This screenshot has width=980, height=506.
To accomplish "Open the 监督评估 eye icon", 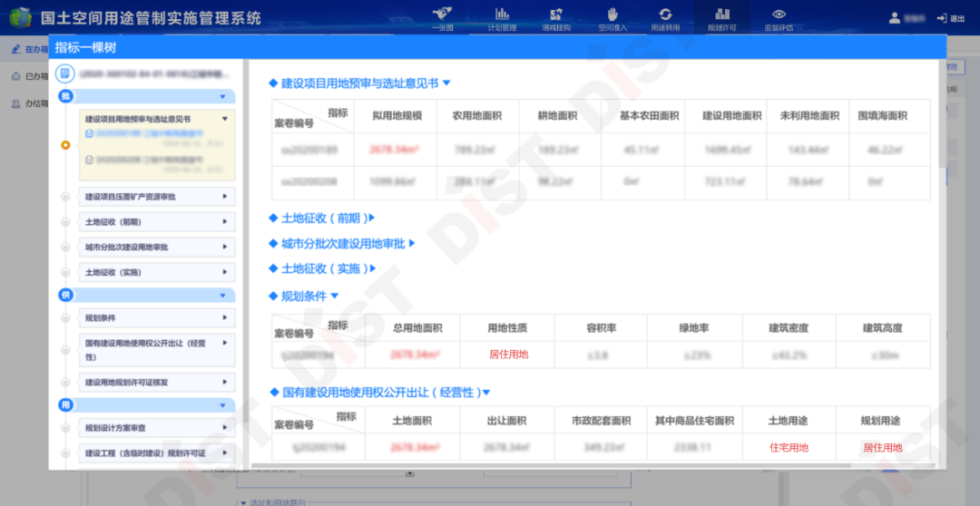I will tap(779, 14).
